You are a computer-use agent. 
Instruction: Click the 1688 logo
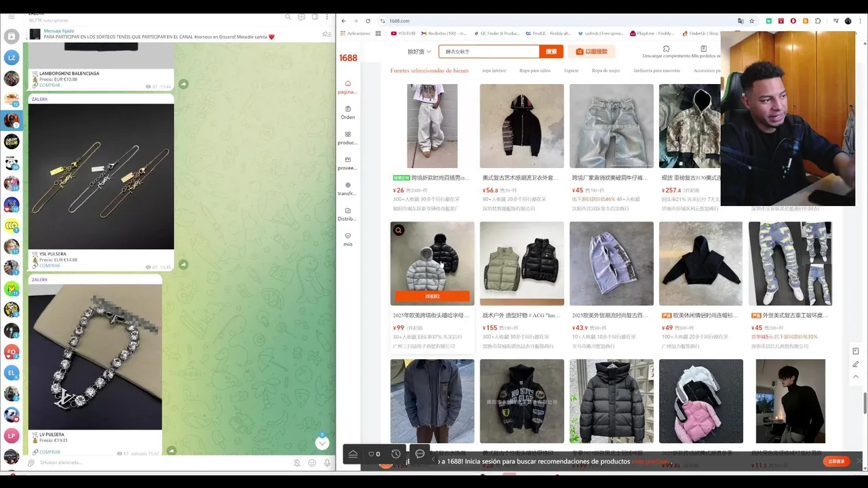(348, 58)
